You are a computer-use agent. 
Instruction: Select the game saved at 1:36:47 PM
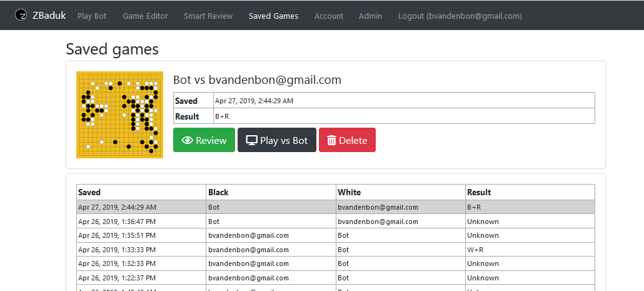(335, 222)
